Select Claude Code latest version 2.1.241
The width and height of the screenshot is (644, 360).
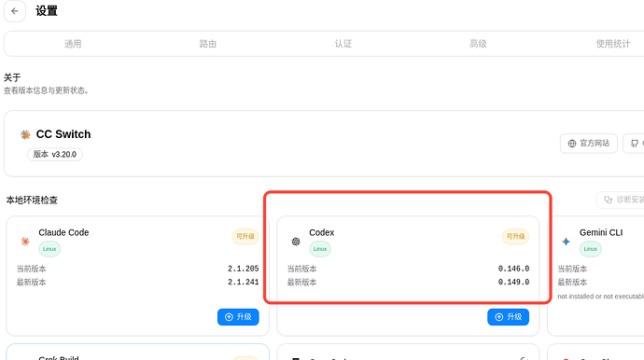pos(244,282)
